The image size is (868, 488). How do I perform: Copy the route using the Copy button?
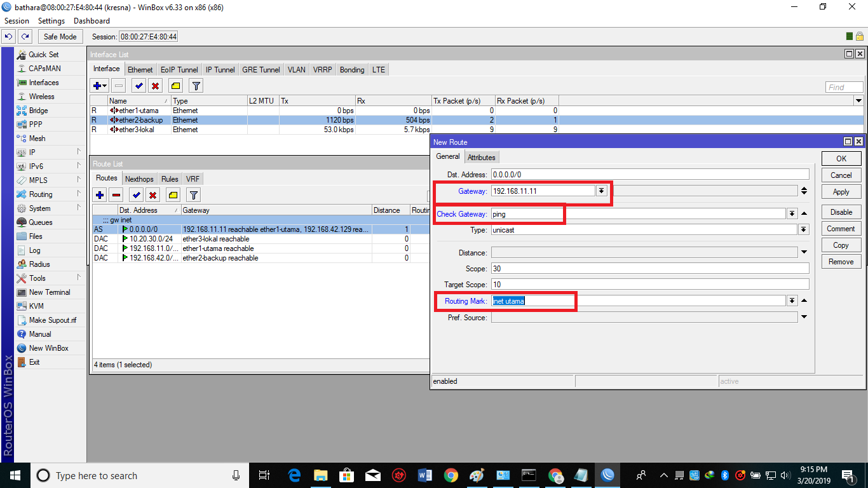(841, 245)
